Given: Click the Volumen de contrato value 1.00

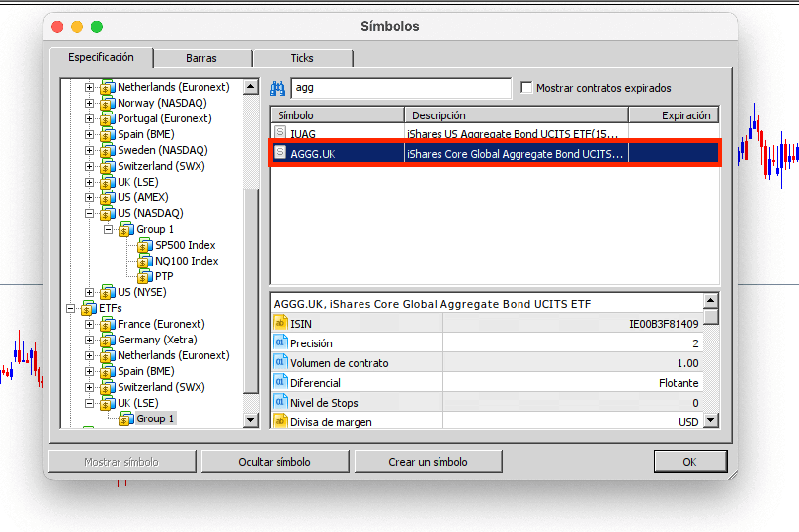Looking at the screenshot, I should point(688,363).
